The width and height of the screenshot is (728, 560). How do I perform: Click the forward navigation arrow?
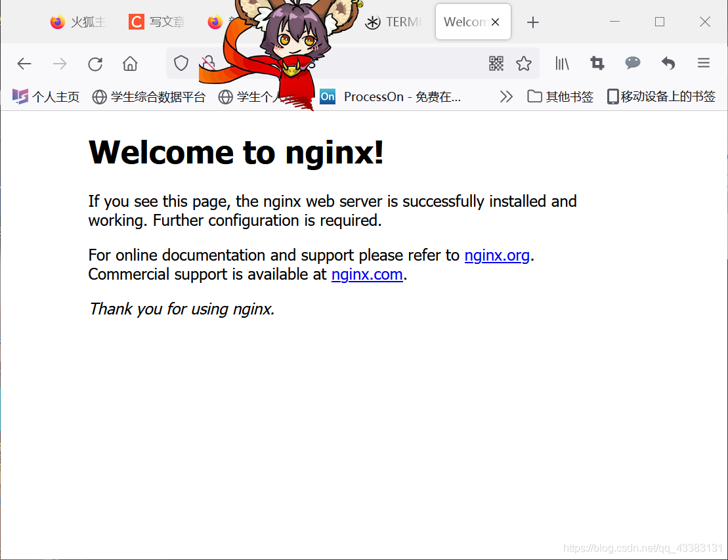click(60, 64)
